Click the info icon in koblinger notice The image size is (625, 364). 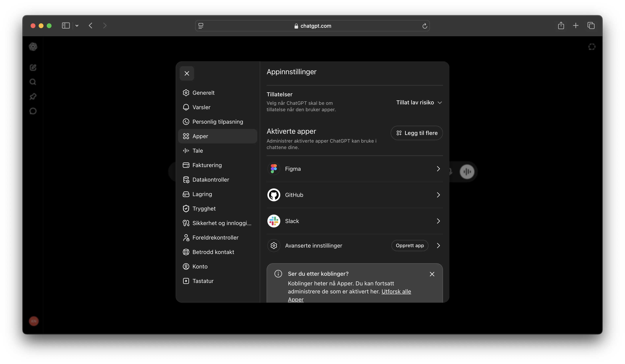278,274
